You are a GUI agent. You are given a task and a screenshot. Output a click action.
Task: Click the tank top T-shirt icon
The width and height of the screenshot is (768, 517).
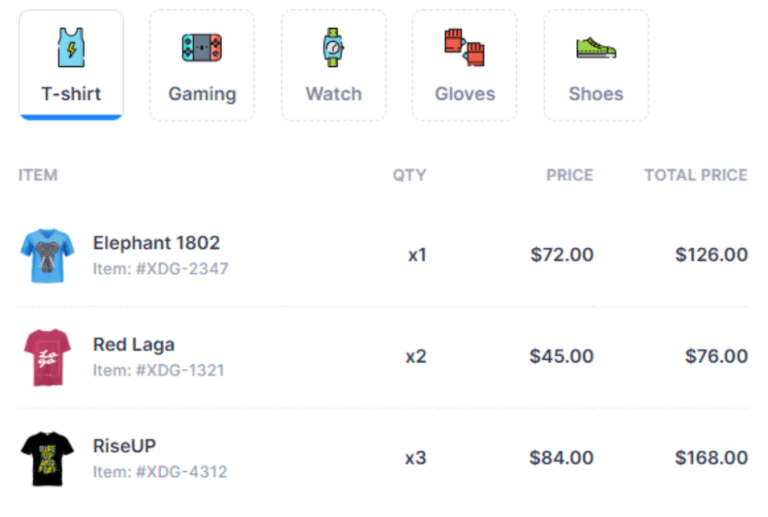[x=71, y=46]
